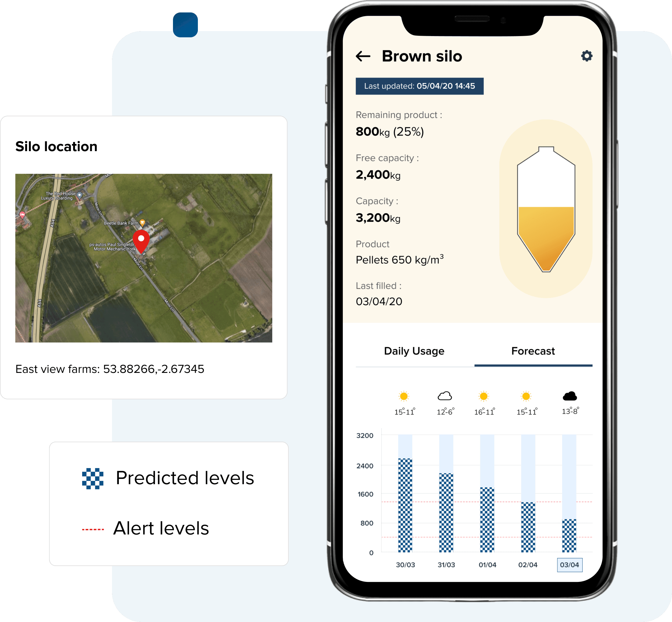Viewport: 672px width, 622px height.
Task: Tap the storm cloud icon for 03/04
Action: coord(570,396)
